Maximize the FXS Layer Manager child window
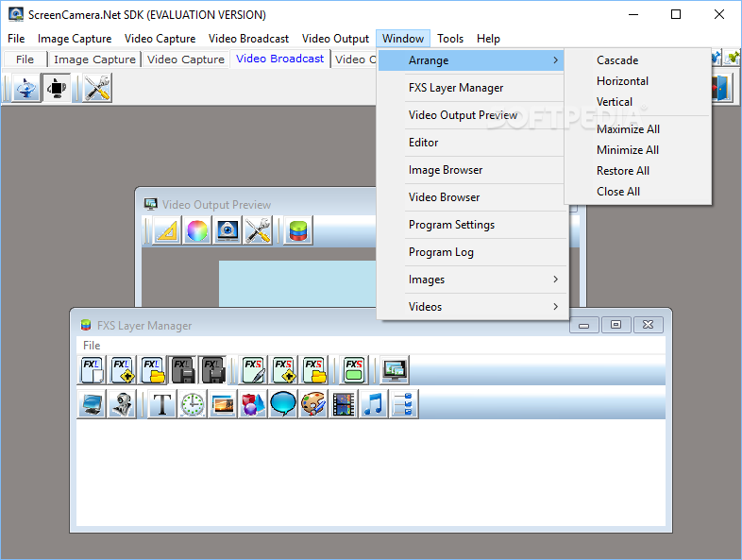742x560 pixels. pos(616,325)
